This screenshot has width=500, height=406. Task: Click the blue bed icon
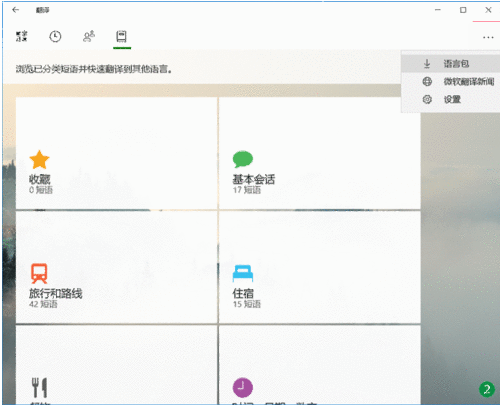click(243, 273)
